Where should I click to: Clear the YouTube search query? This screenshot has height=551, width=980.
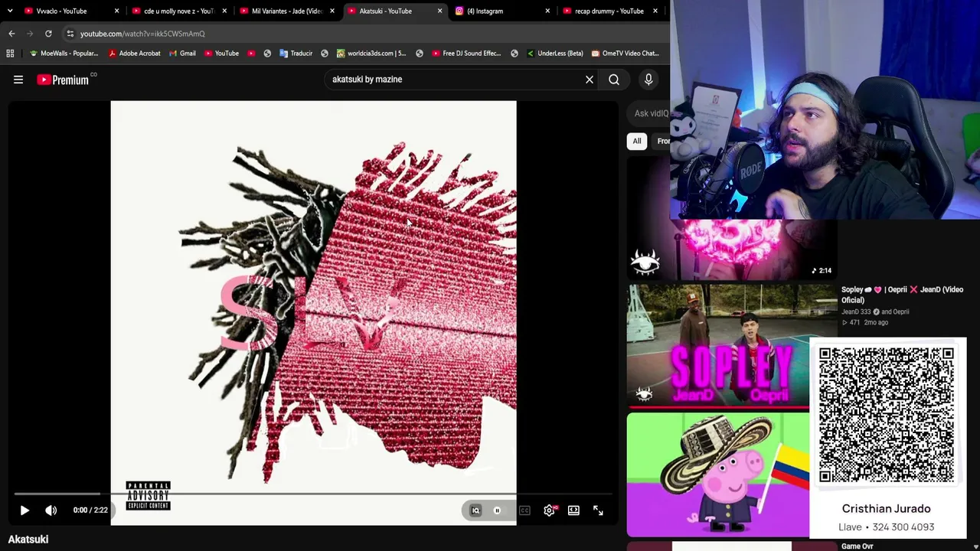[x=590, y=80]
